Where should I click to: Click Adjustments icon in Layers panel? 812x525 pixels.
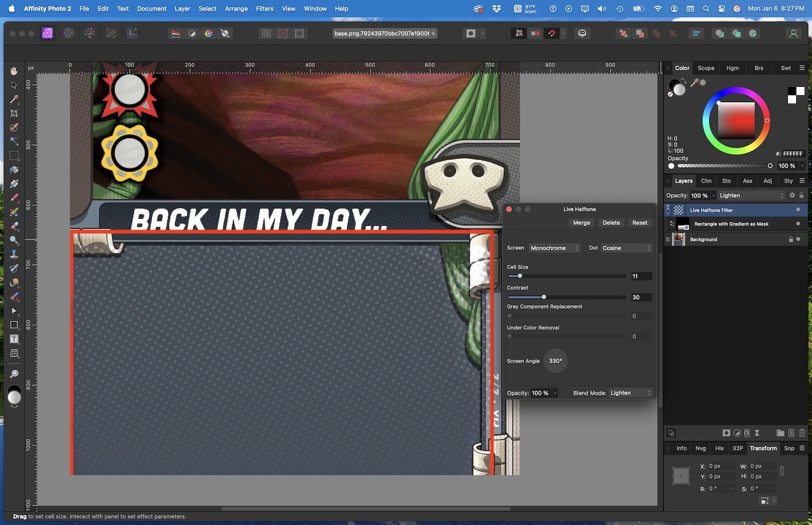737,433
